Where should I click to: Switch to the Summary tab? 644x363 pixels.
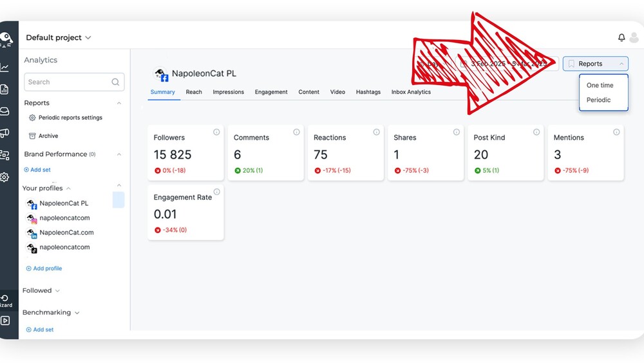click(163, 92)
